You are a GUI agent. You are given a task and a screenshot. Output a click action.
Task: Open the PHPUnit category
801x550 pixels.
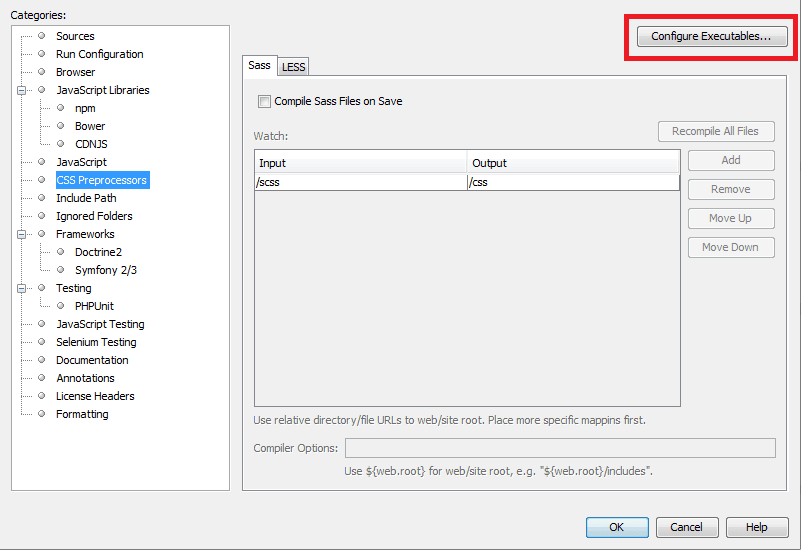[95, 306]
